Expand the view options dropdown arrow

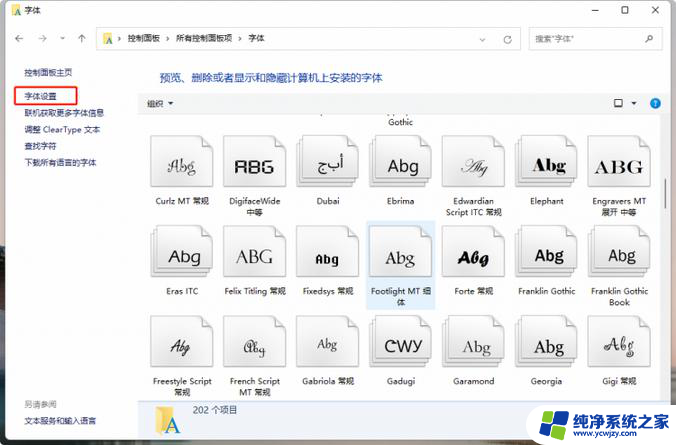pos(634,103)
